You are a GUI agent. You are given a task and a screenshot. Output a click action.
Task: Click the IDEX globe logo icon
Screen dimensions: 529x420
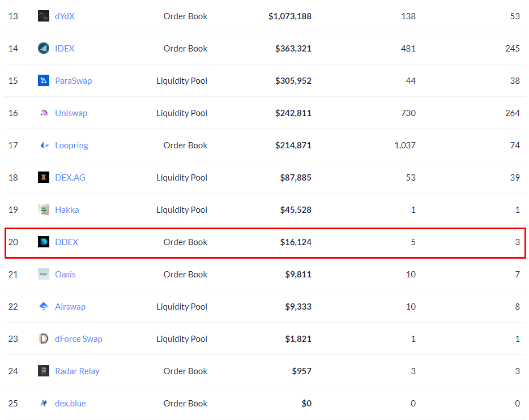43,48
